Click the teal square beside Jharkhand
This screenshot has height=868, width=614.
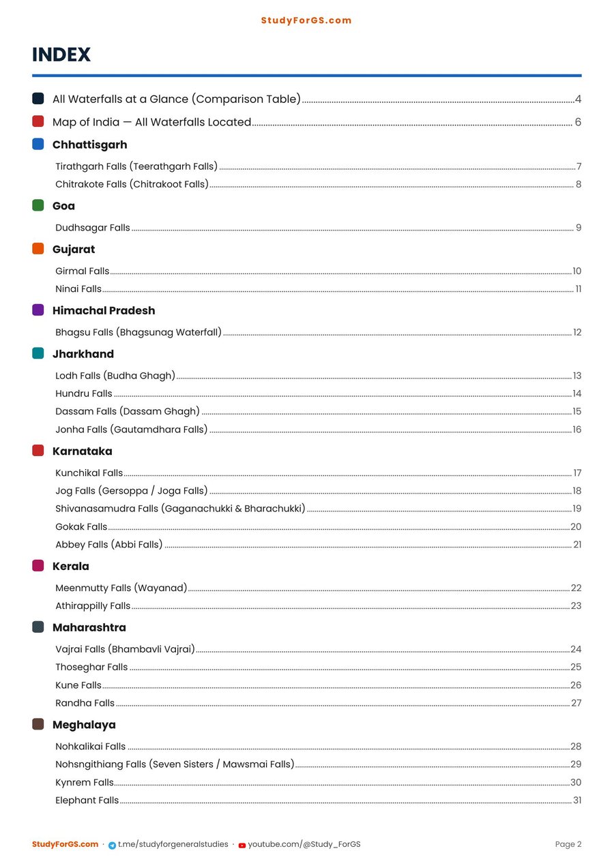pos(38,353)
